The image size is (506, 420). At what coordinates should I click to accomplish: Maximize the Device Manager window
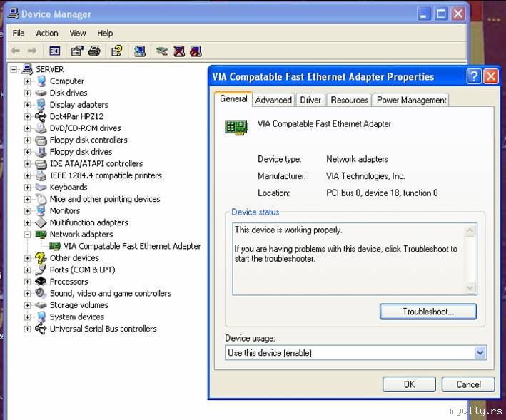441,14
